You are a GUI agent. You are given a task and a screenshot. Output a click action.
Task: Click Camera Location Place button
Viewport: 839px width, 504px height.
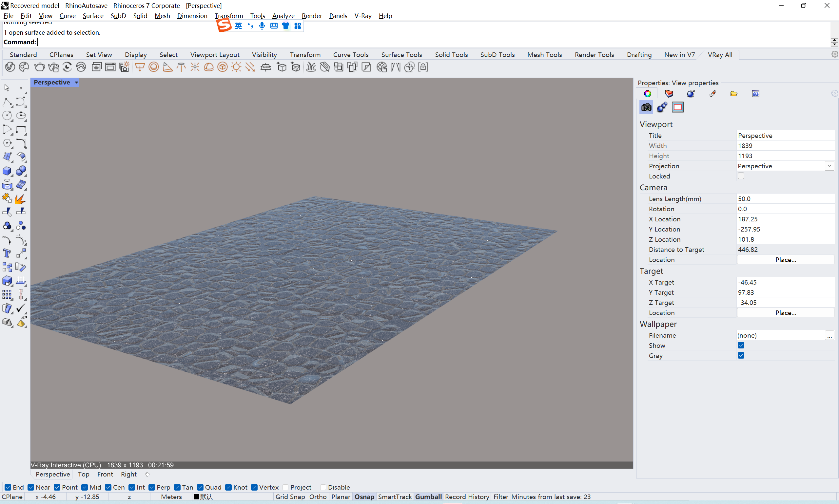[785, 260]
